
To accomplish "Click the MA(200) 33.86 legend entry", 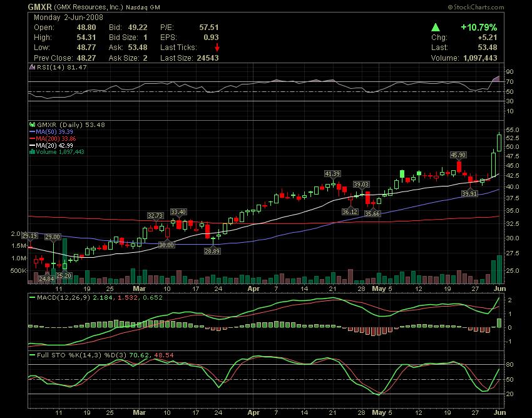I will [56, 139].
